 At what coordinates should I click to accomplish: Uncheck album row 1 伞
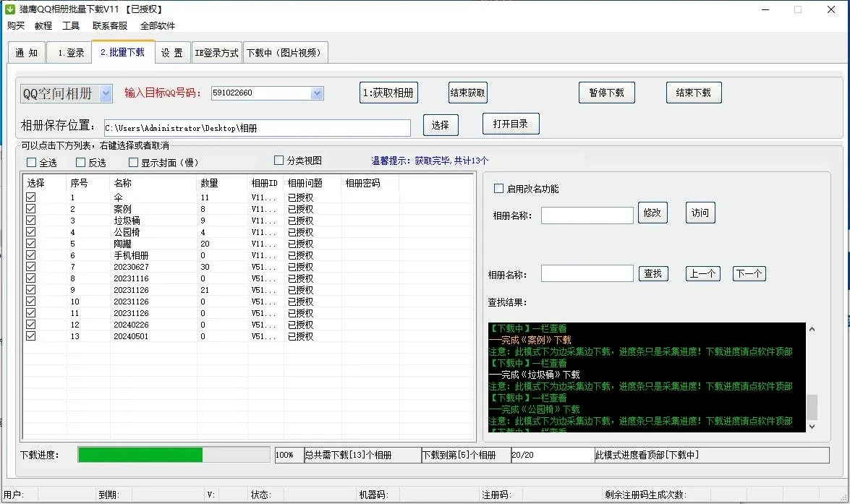[x=31, y=197]
